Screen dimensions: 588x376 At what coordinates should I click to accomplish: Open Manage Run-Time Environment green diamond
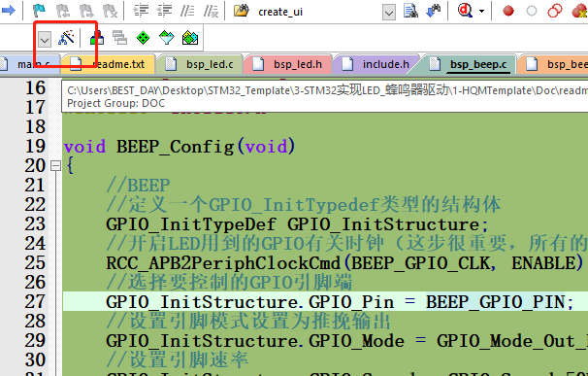[x=143, y=38]
